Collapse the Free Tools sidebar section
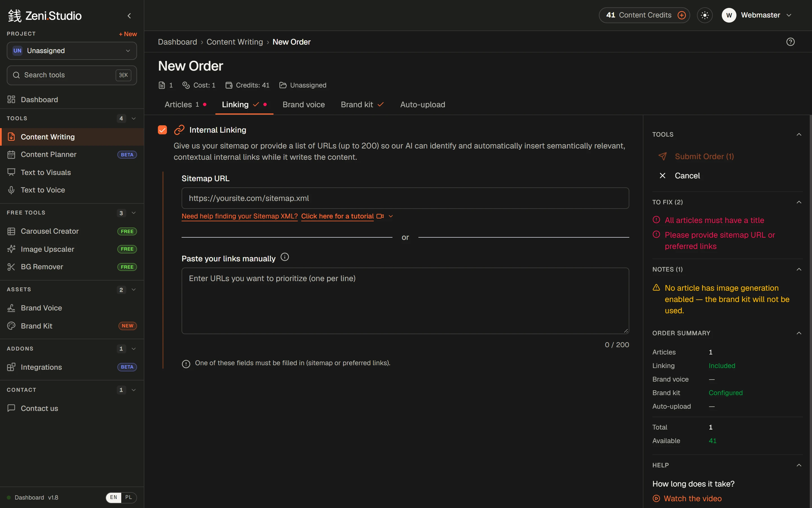The image size is (812, 508). [x=134, y=213]
